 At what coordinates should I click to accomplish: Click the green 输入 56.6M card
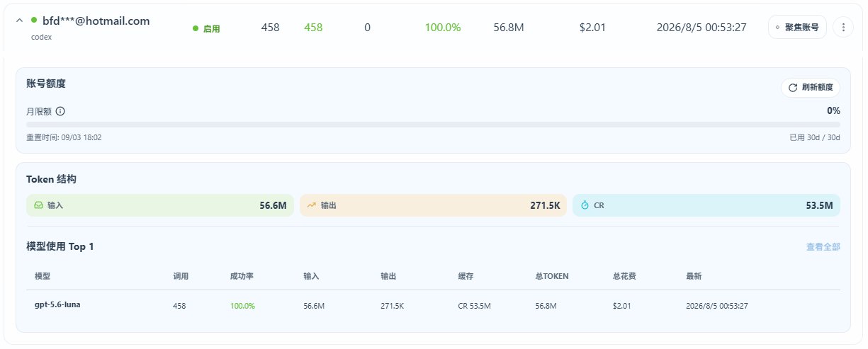(x=160, y=205)
